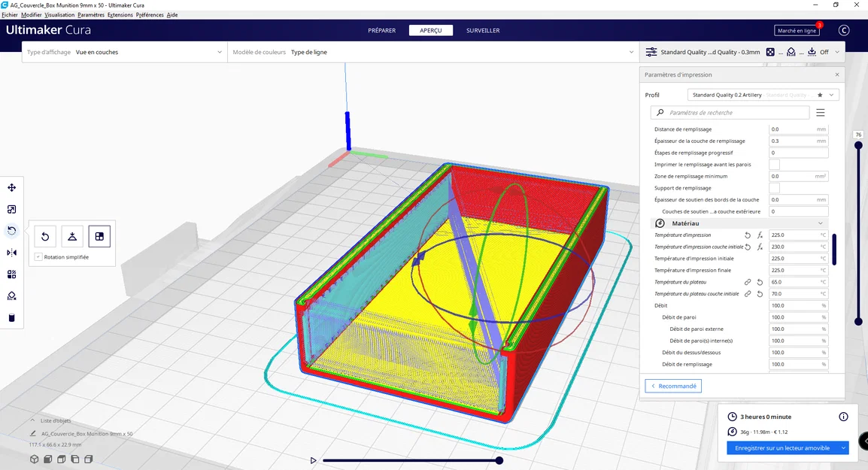
Task: Click the cylinder tool at toolbar bottom
Action: pos(11,318)
